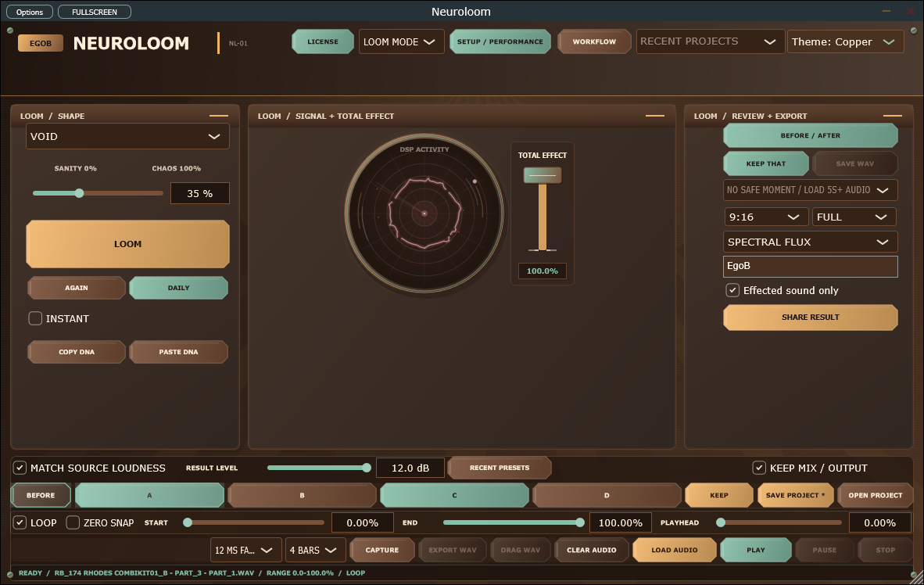Select slot C
Screen dimensions: 924x585
coord(454,495)
